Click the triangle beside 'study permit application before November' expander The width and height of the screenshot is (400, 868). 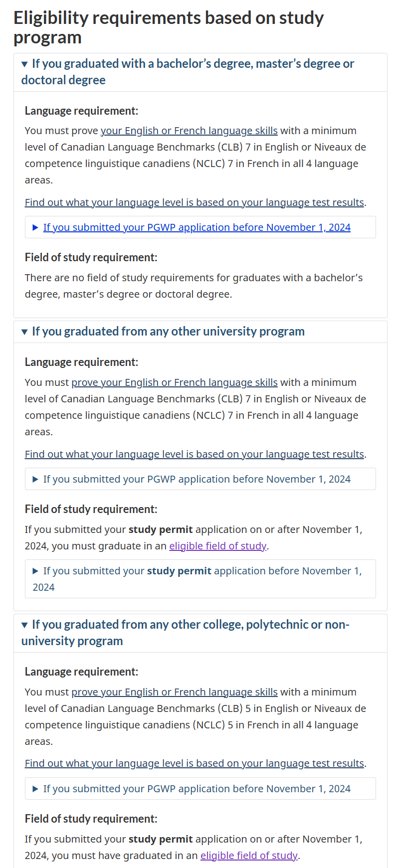coord(35,571)
